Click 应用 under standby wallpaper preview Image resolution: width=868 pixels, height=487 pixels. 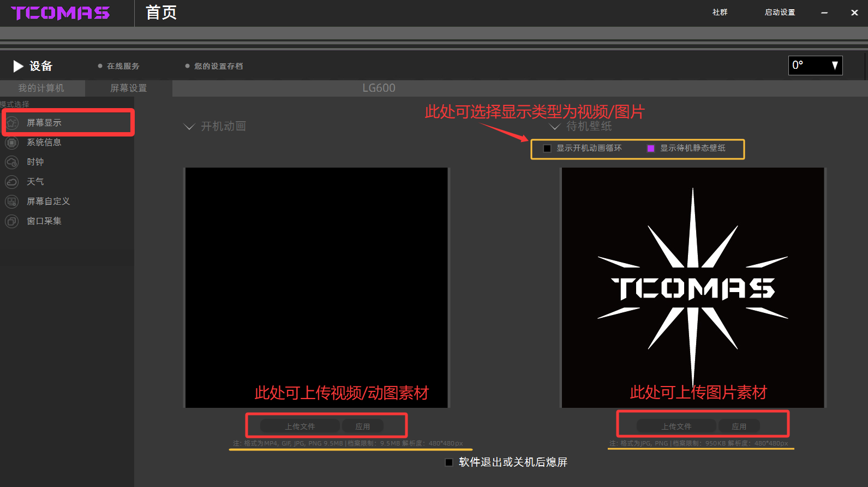739,426
